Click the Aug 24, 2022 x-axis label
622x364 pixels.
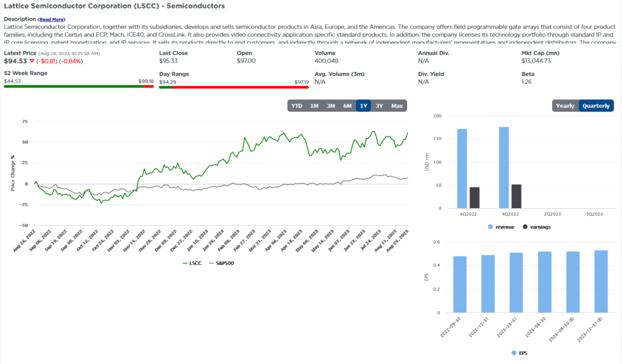click(x=24, y=240)
